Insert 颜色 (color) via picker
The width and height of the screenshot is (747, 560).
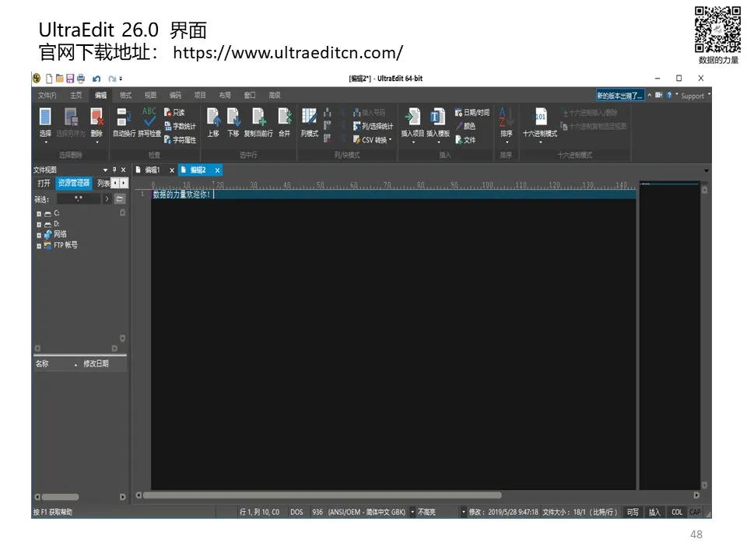[x=465, y=126]
